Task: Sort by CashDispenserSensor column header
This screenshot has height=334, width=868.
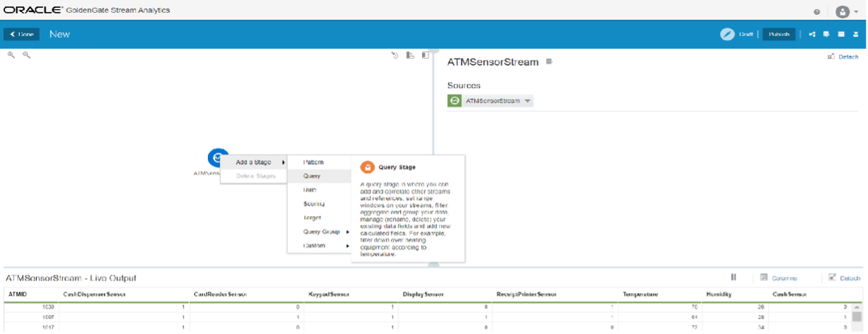Action: (x=94, y=294)
